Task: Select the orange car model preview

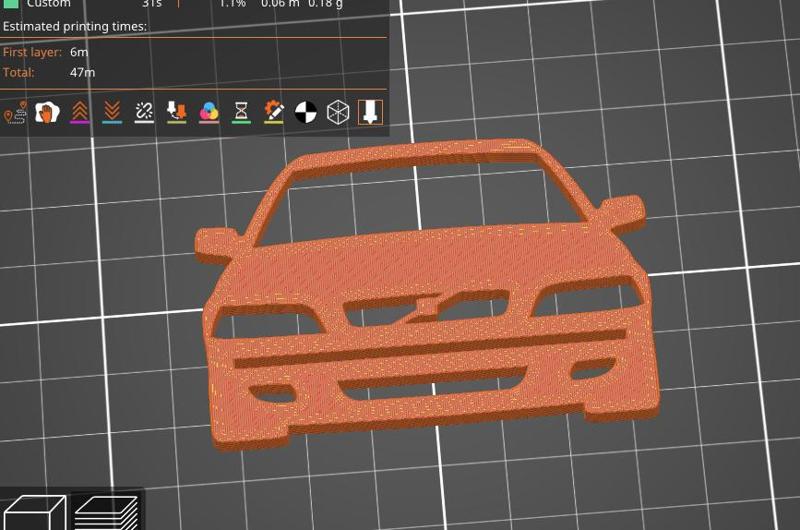Action: (x=428, y=296)
